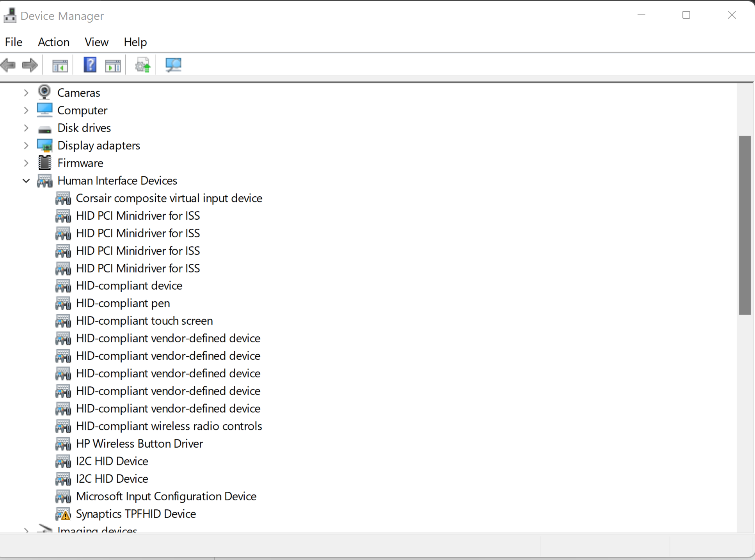This screenshot has width=755, height=560.
Task: Click the Cameras webcam icon
Action: click(44, 92)
